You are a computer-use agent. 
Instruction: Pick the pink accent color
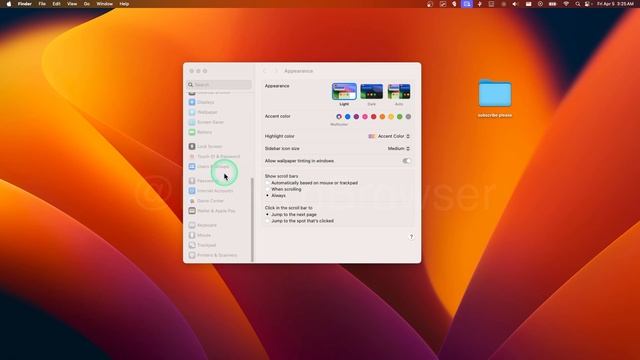[x=365, y=117]
